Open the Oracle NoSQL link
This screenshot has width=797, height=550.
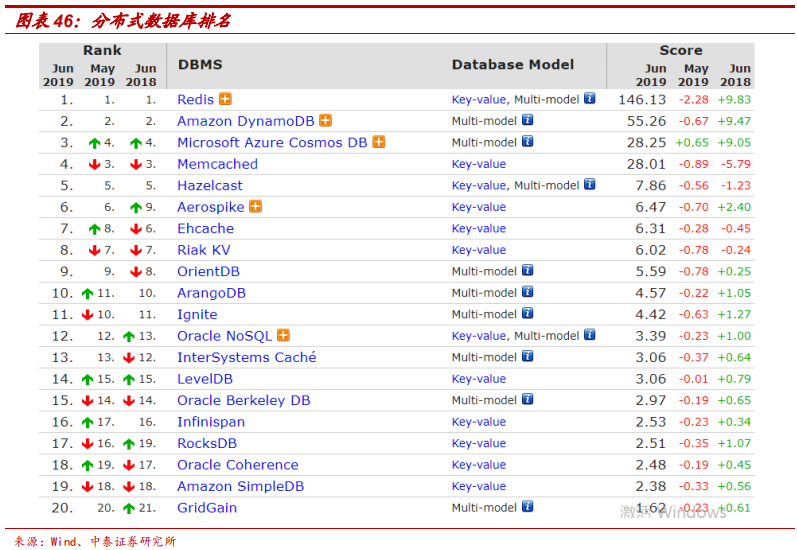224,335
